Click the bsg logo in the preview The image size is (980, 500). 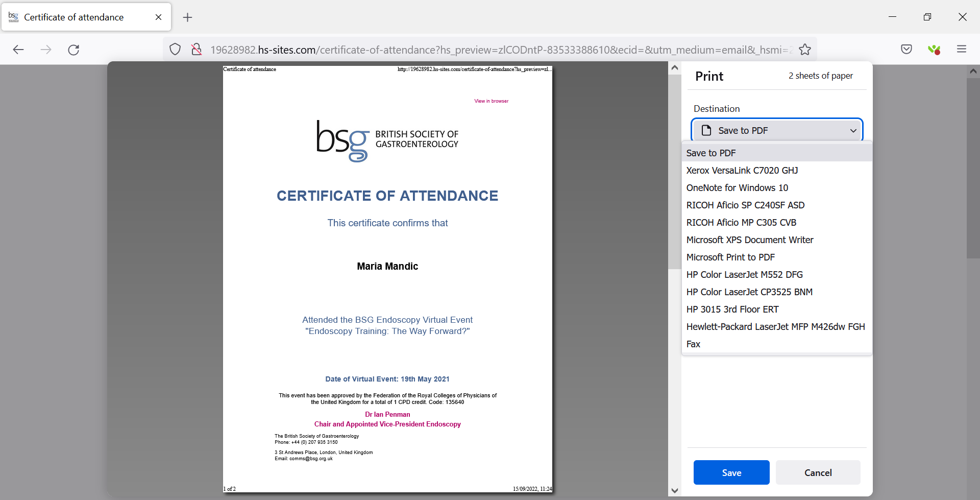[387, 141]
